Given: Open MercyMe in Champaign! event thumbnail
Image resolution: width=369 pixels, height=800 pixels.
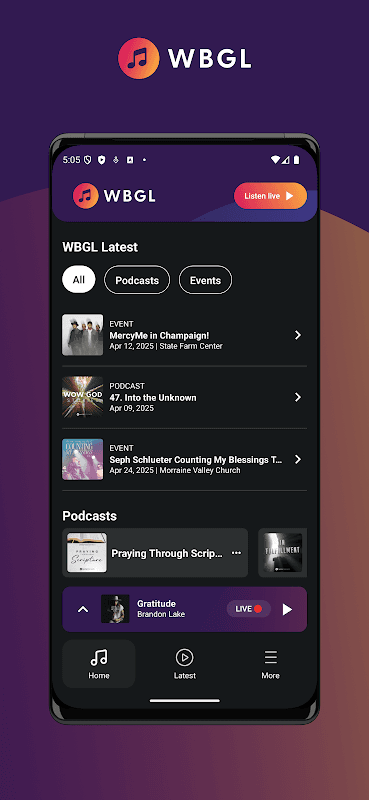Looking at the screenshot, I should coord(83,335).
